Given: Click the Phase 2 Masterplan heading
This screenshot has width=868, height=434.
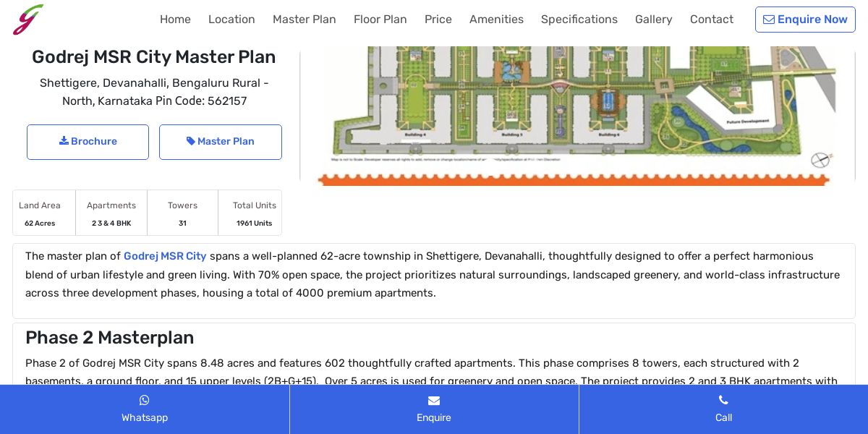Looking at the screenshot, I should click(110, 338).
